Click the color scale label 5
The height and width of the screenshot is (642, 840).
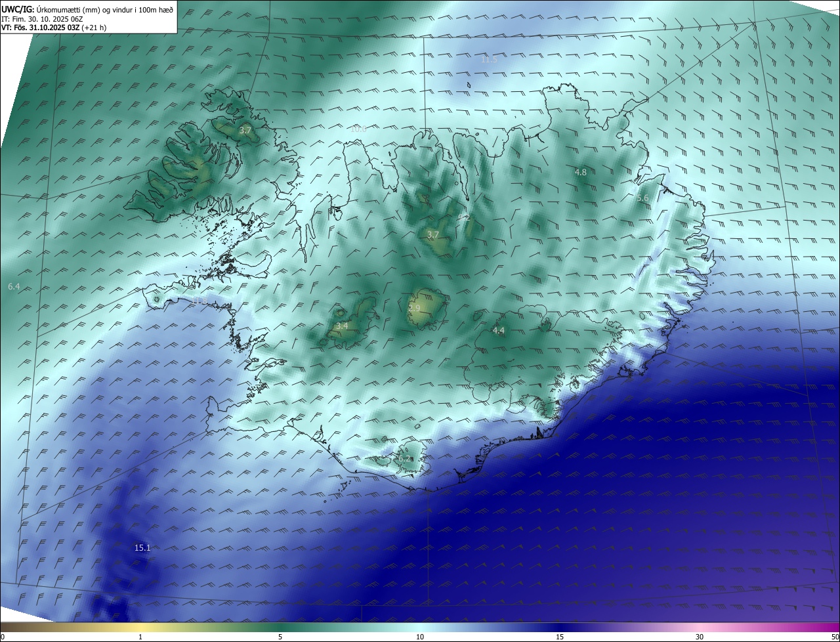tap(280, 637)
